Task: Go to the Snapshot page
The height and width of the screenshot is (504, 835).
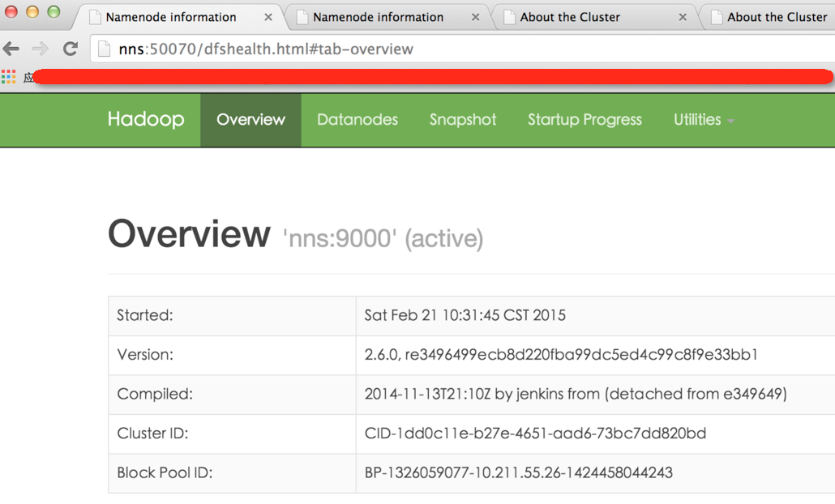Action: [463, 120]
